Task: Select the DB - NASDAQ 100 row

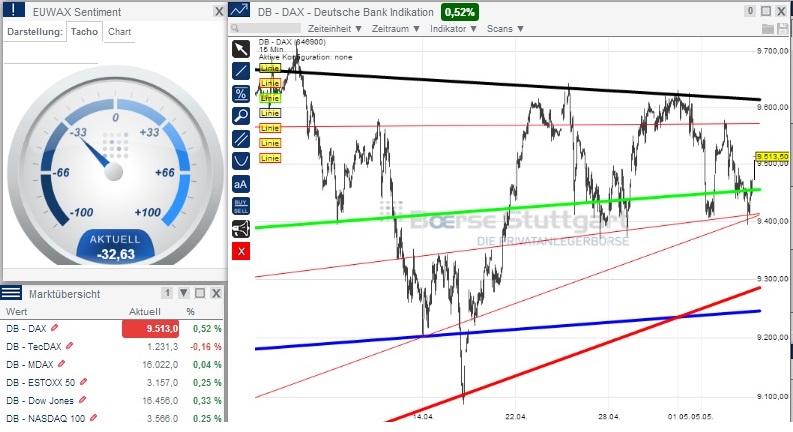Action: [x=112, y=418]
